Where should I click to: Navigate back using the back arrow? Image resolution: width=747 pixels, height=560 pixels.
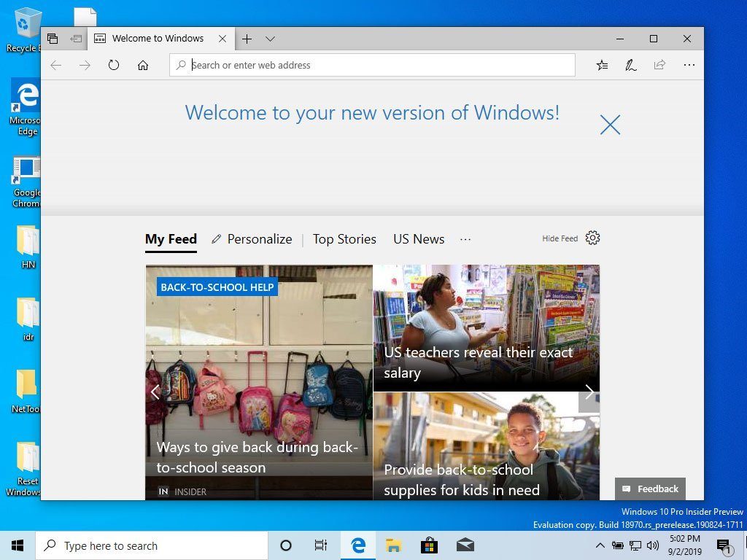coord(56,65)
